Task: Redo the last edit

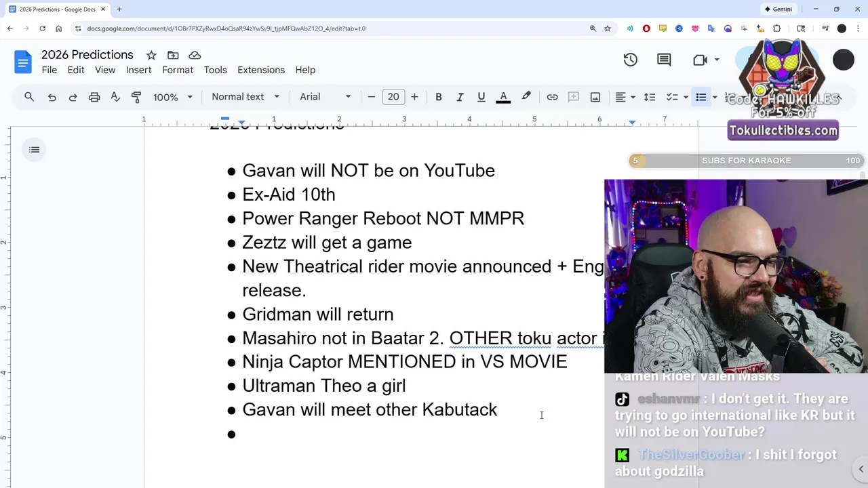Action: (x=73, y=97)
